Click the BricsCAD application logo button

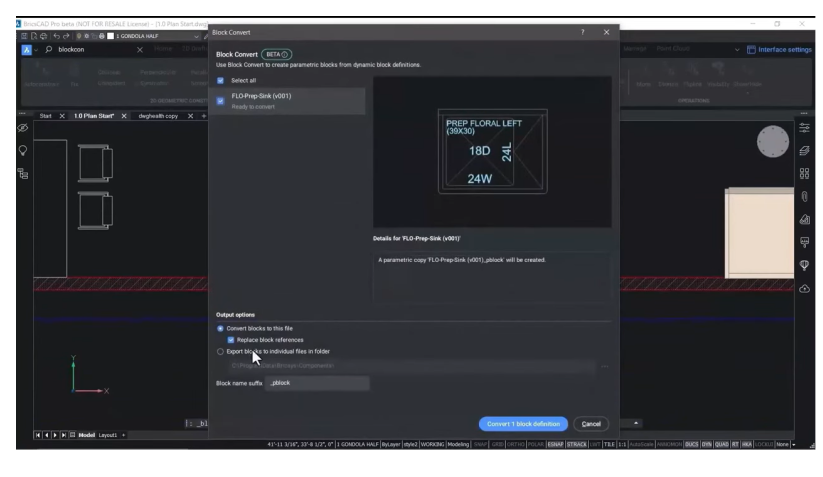tap(26, 49)
